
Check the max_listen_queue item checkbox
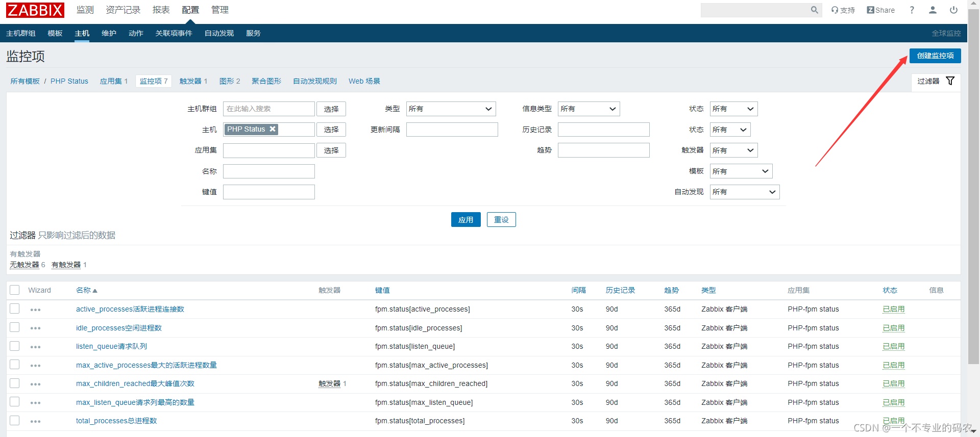[15, 402]
